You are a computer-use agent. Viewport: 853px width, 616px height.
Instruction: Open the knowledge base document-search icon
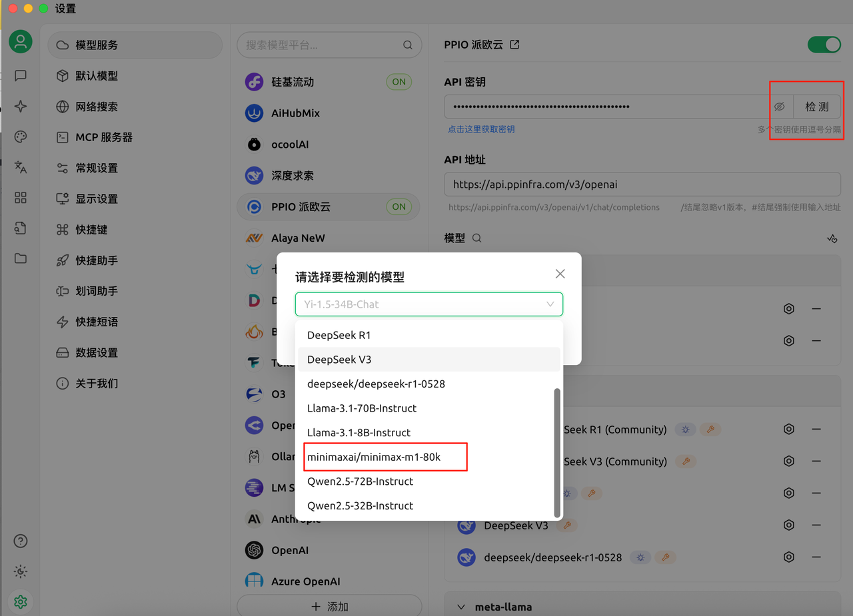(21, 228)
